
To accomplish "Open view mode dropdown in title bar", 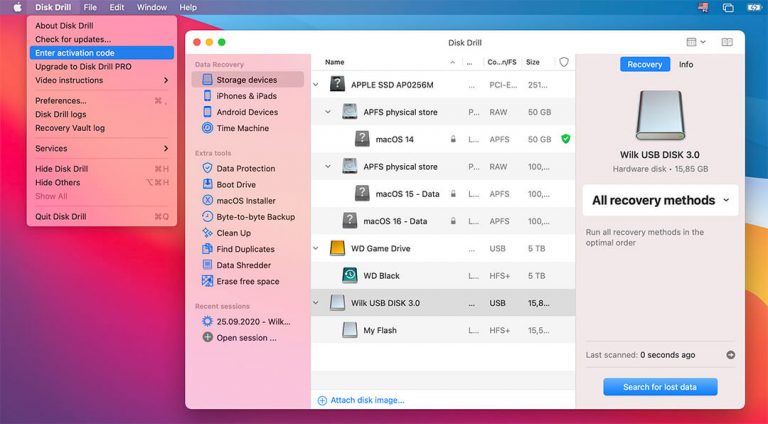I will pyautogui.click(x=696, y=42).
